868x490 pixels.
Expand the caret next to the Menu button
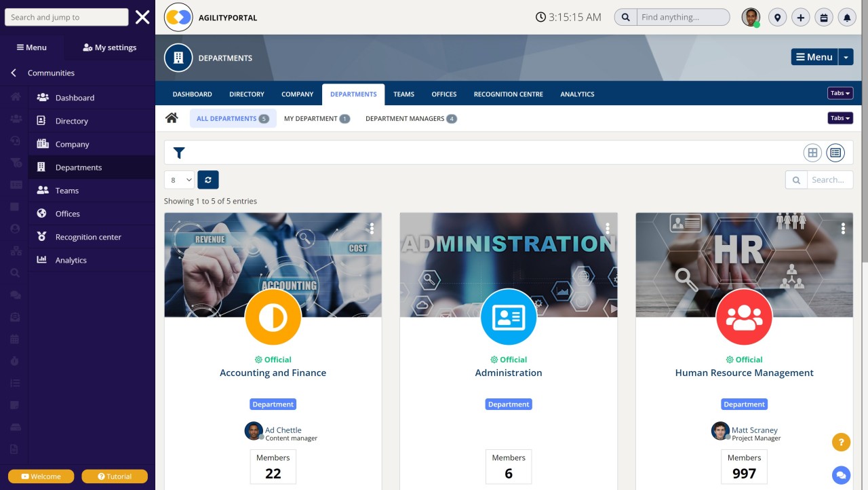click(846, 57)
